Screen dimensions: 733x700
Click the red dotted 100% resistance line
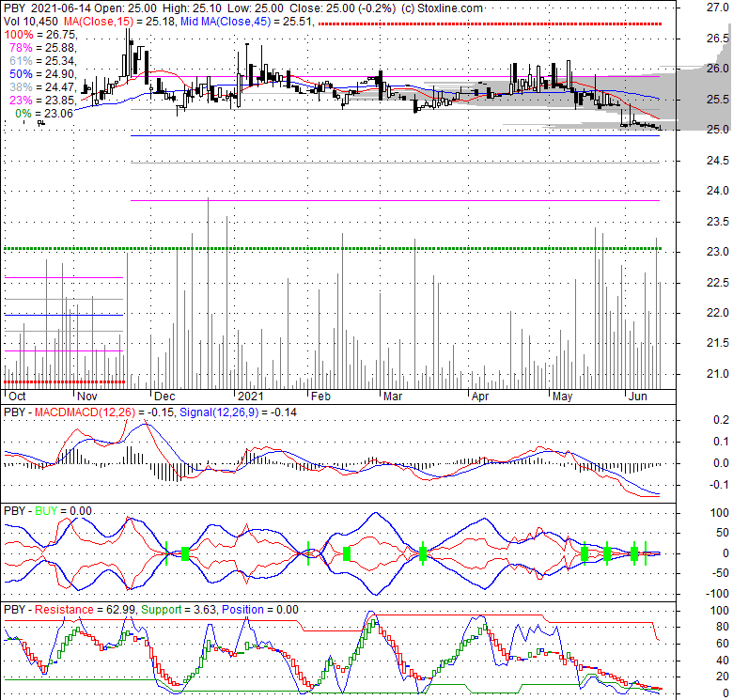point(490,23)
